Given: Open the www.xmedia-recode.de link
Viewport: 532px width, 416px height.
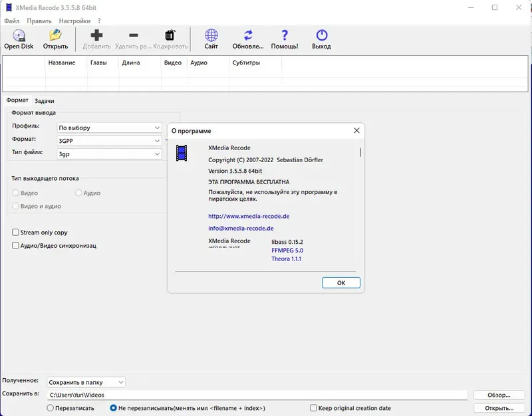Looking at the screenshot, I should (x=249, y=216).
